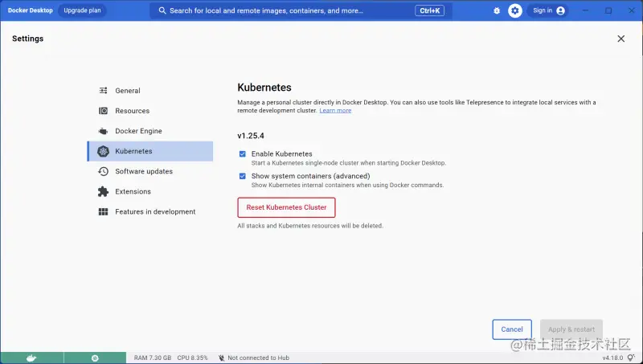
Task: Click the Not connected to Hub text
Action: coord(258,358)
